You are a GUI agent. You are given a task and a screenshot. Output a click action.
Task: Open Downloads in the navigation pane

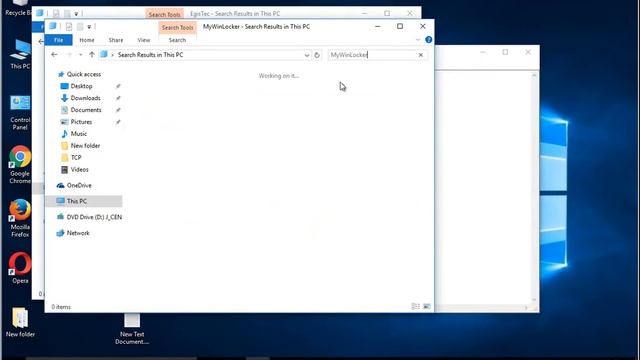coord(85,98)
